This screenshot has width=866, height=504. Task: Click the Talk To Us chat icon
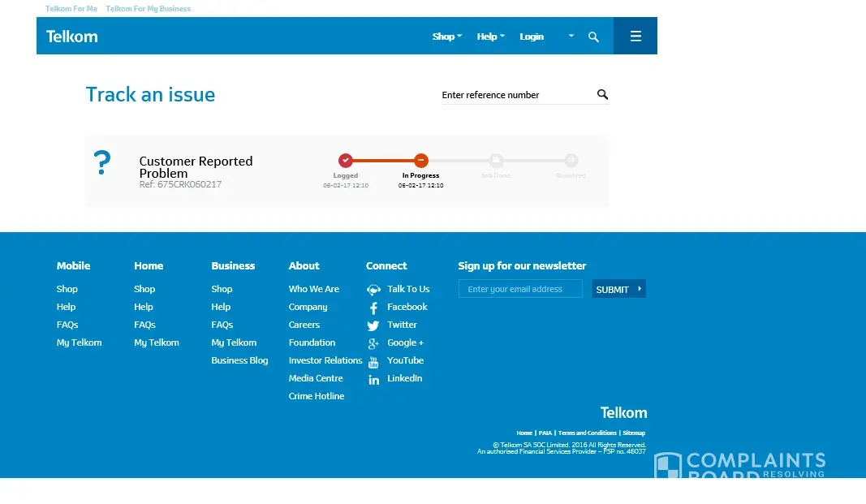[374, 290]
